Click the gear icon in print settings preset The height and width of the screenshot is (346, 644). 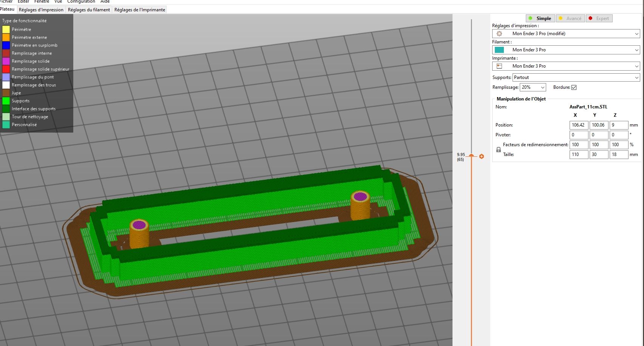(499, 34)
